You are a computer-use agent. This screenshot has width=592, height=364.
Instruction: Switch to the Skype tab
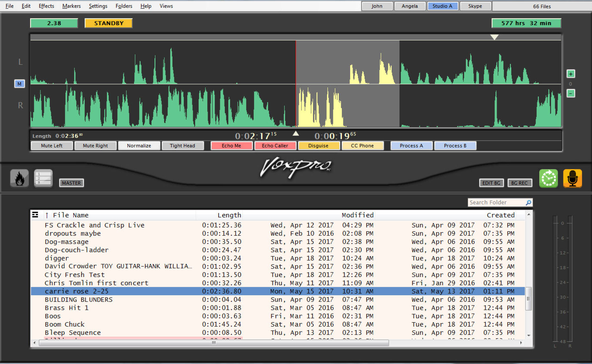pos(475,6)
